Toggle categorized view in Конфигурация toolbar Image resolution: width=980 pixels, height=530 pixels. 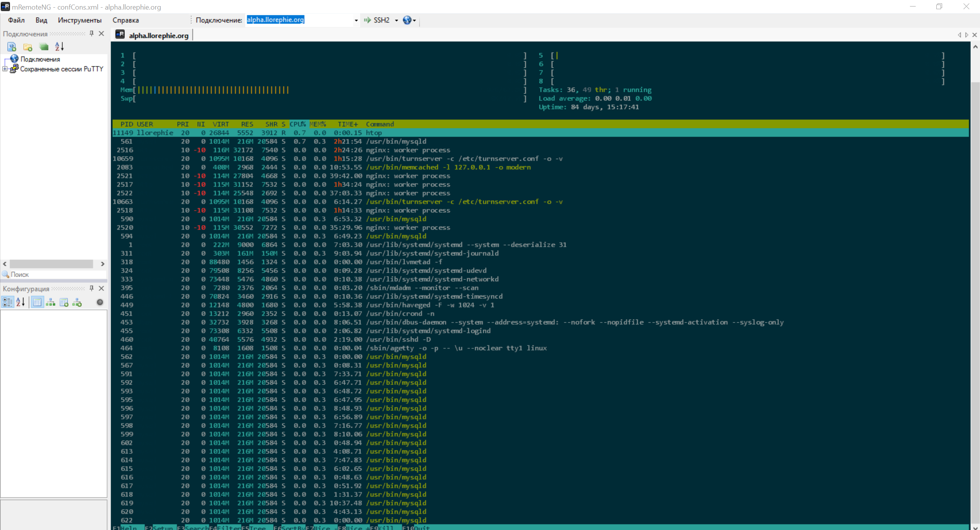point(8,302)
